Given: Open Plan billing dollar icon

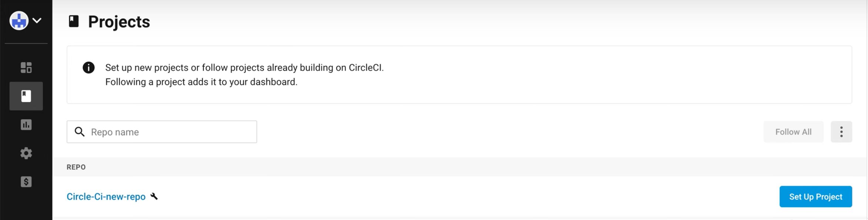Looking at the screenshot, I should point(26,182).
